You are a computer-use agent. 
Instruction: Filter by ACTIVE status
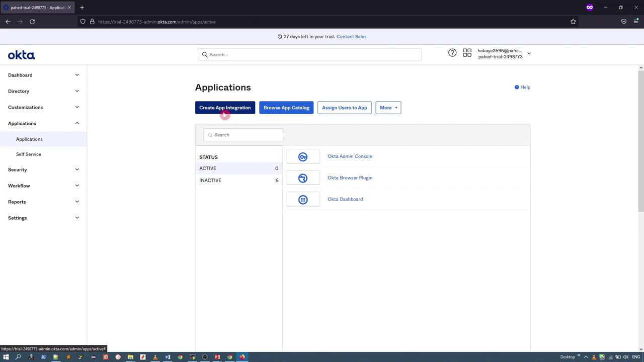(x=208, y=168)
